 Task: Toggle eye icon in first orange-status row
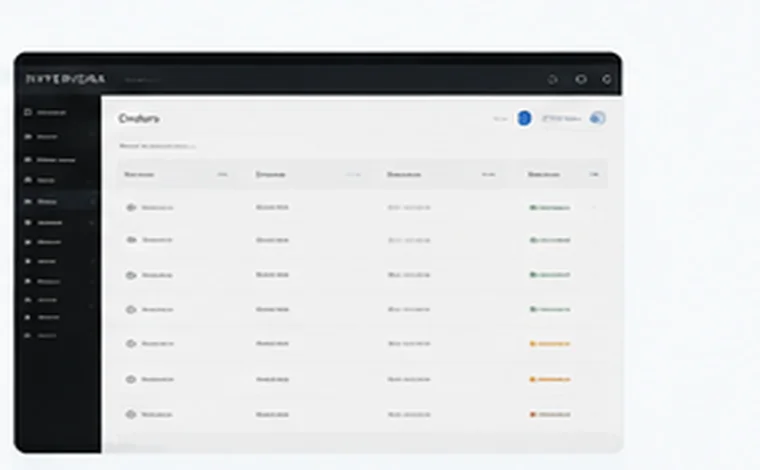click(131, 344)
